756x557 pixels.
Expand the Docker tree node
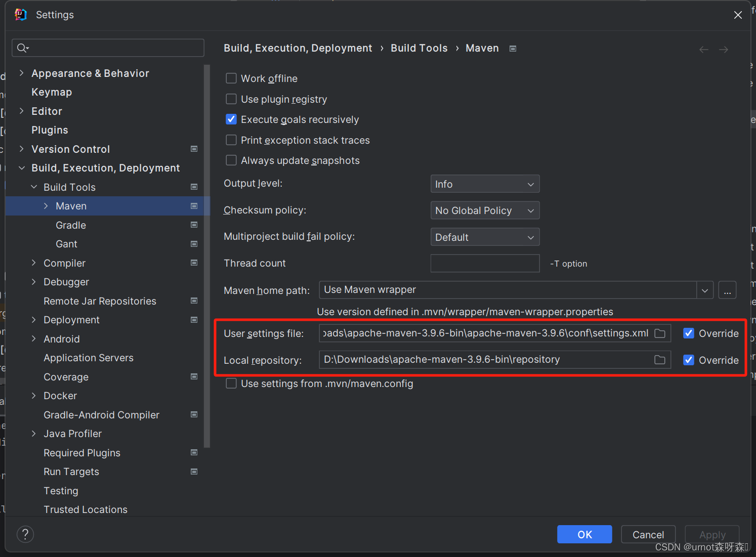34,396
